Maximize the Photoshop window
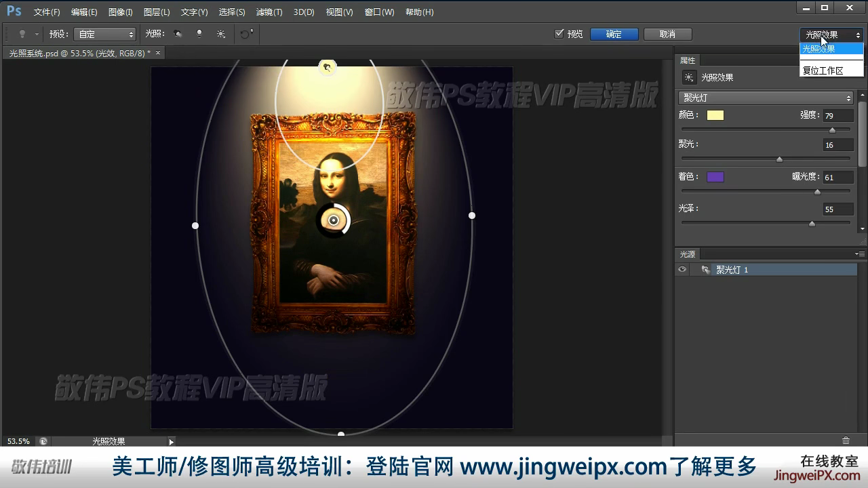 (x=825, y=7)
